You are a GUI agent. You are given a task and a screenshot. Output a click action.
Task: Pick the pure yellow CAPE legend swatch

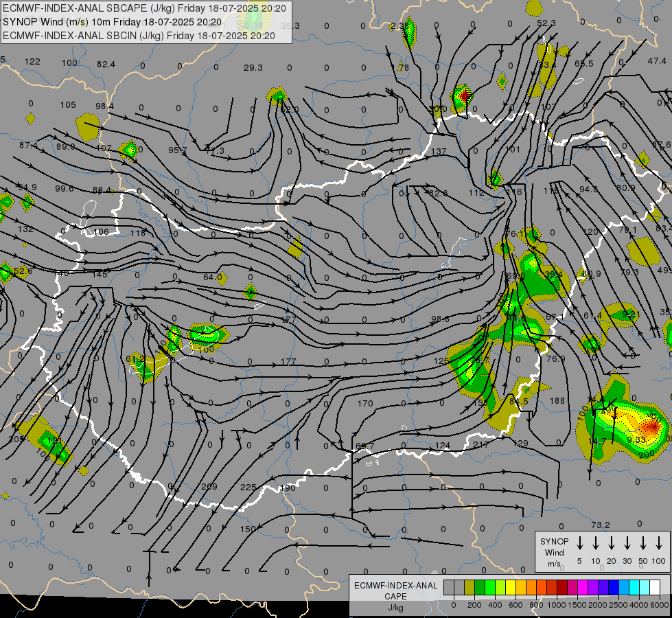tap(511, 588)
